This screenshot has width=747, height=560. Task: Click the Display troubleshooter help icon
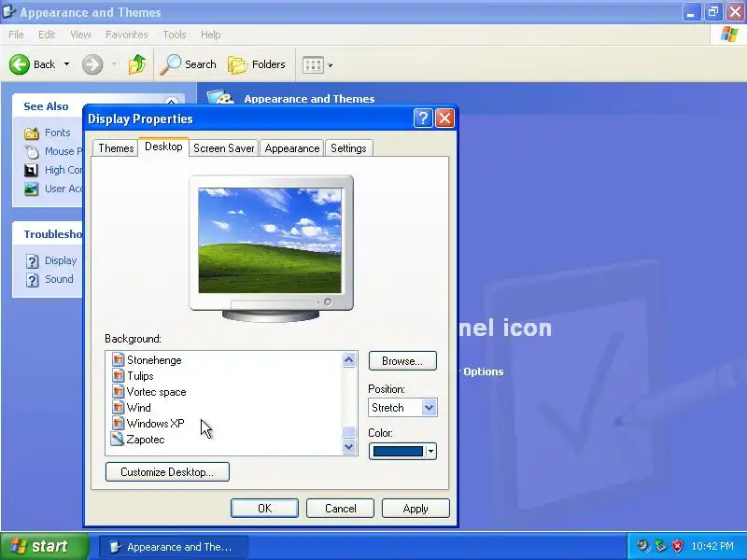point(32,261)
